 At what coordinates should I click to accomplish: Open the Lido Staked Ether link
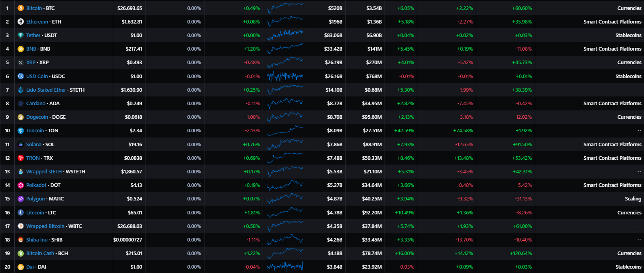click(46, 90)
